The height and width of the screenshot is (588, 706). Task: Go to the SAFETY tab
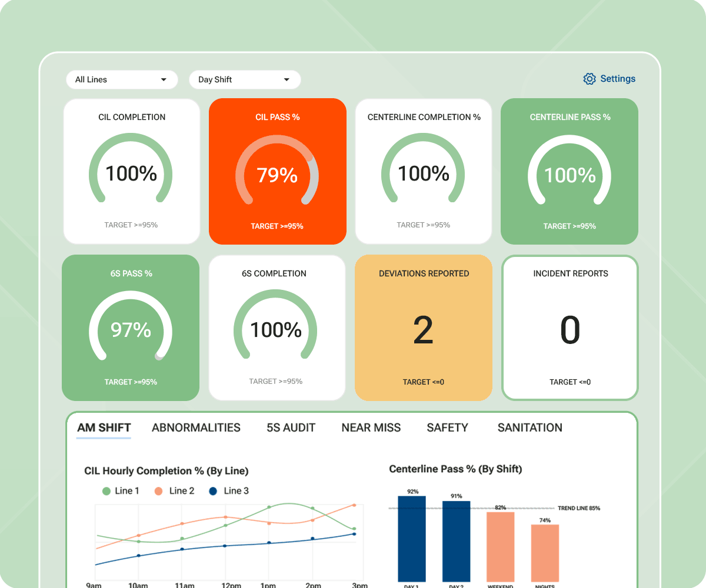(x=448, y=428)
